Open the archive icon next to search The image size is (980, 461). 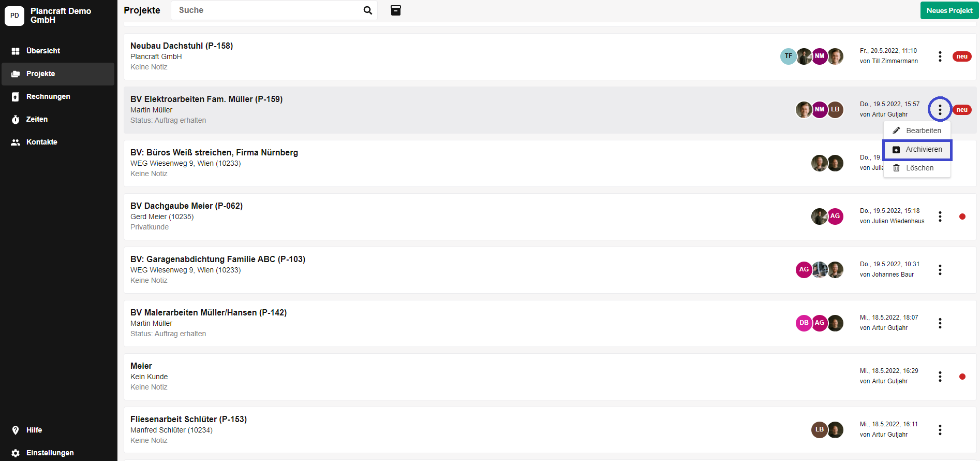pyautogui.click(x=396, y=10)
